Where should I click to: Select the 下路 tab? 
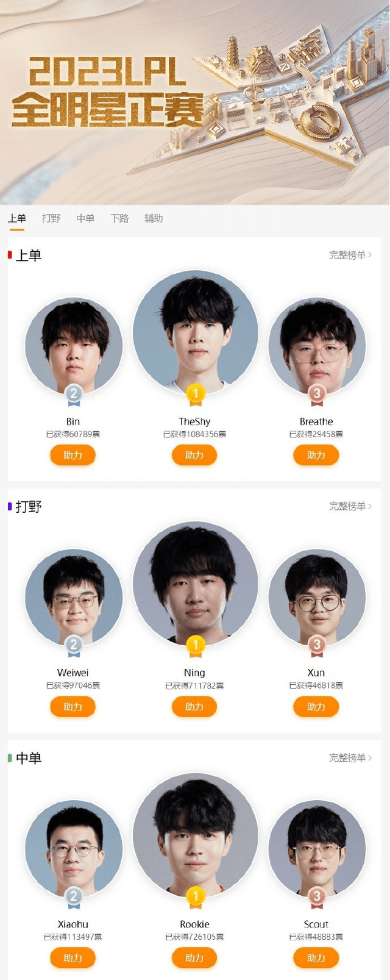point(119,218)
